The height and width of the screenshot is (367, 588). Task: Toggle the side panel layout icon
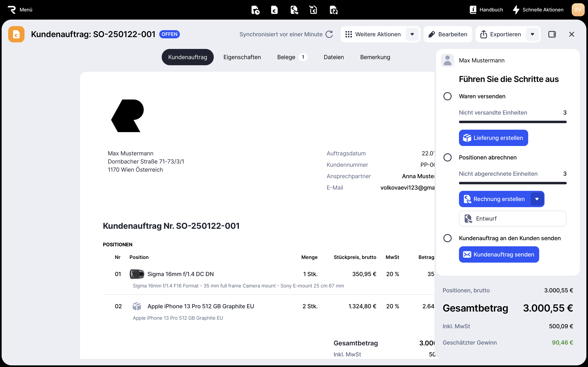click(x=552, y=34)
